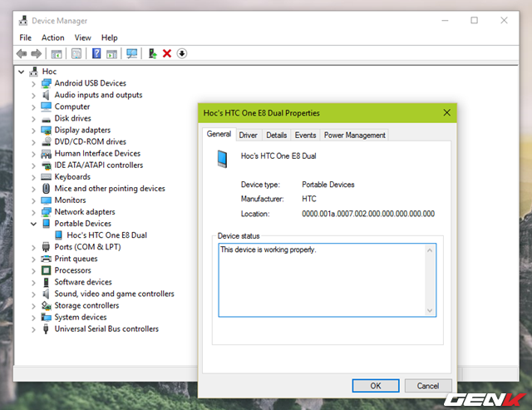
Task: Click the Ports (COM & LPT) icon
Action: tap(47, 247)
